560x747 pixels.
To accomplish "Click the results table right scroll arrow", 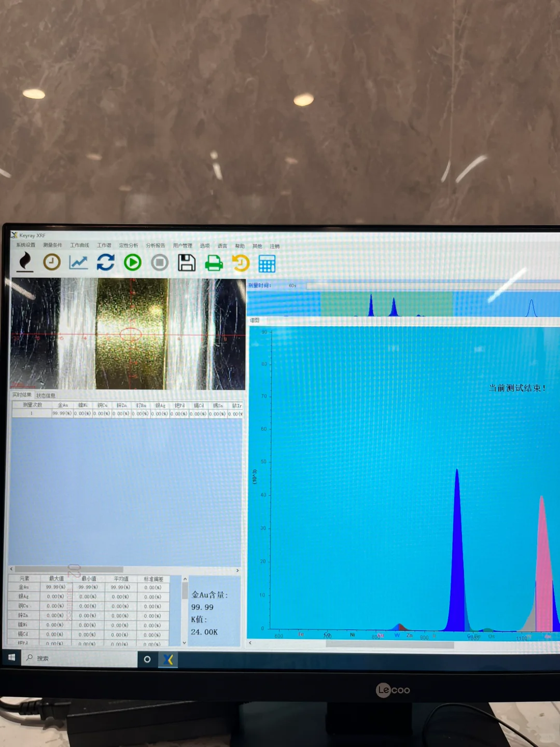I will (x=237, y=570).
